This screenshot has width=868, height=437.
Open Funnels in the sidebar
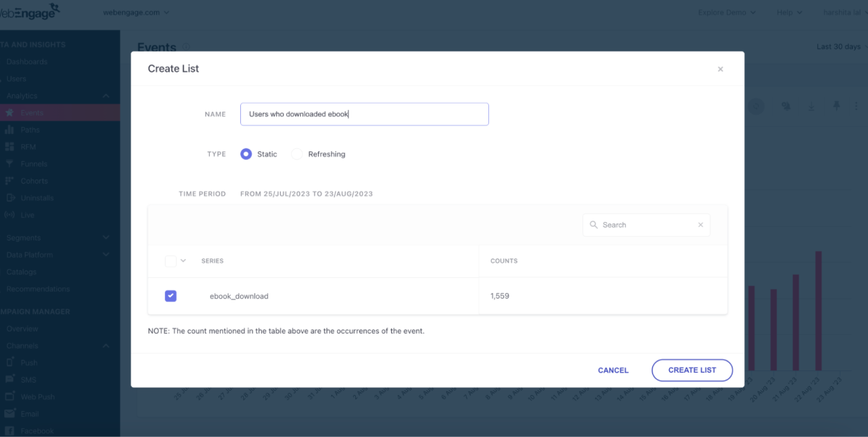click(34, 164)
